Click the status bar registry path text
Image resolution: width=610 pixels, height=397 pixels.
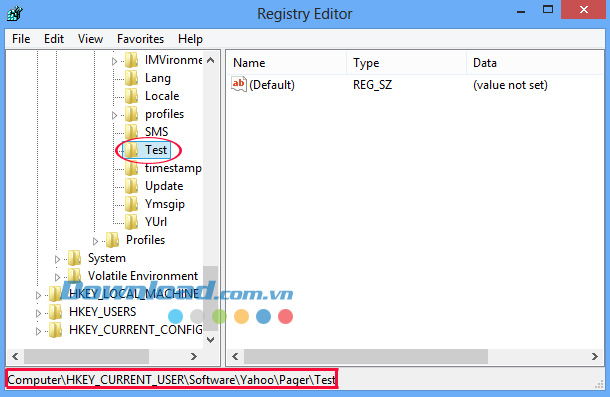pyautogui.click(x=172, y=379)
